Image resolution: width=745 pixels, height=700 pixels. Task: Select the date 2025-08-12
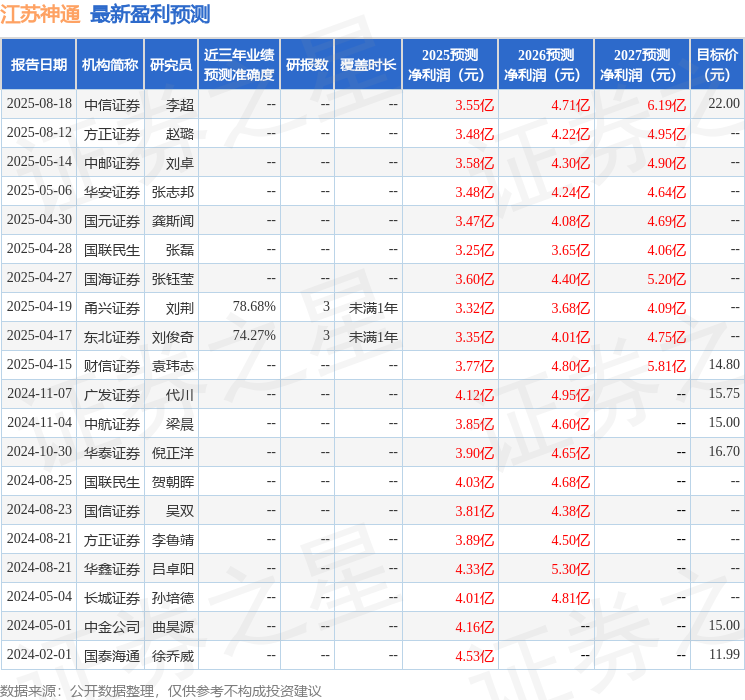(39, 133)
